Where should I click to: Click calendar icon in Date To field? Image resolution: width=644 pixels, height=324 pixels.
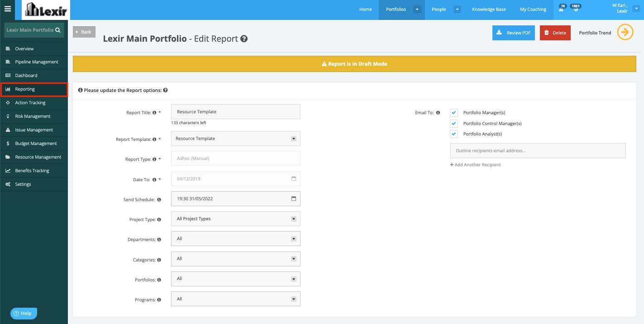coord(293,179)
